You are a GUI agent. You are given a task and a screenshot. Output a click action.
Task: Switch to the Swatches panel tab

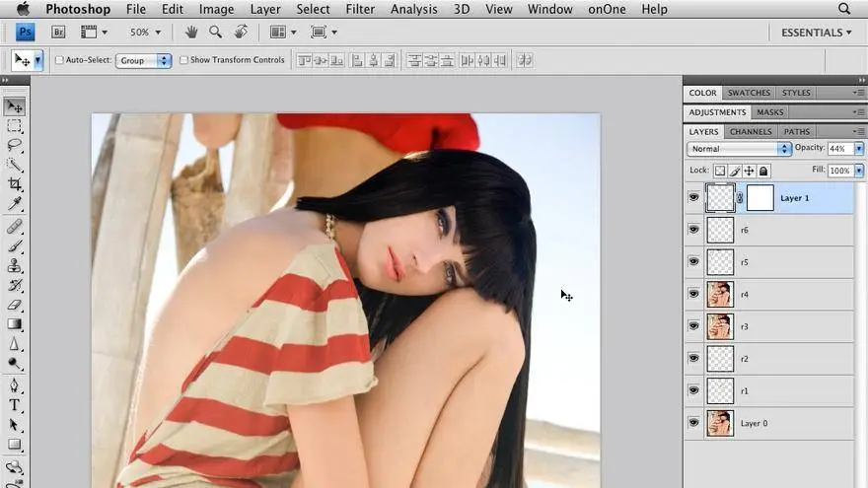[749, 93]
